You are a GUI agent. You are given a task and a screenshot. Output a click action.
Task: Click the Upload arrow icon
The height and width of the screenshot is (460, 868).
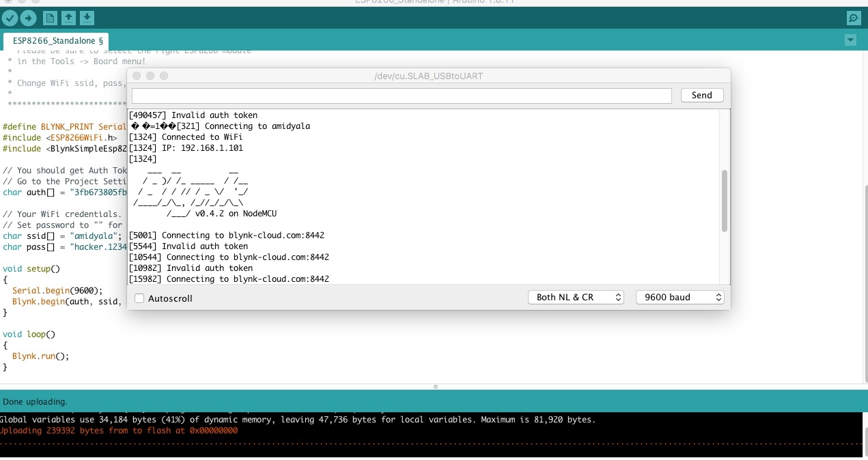(28, 18)
